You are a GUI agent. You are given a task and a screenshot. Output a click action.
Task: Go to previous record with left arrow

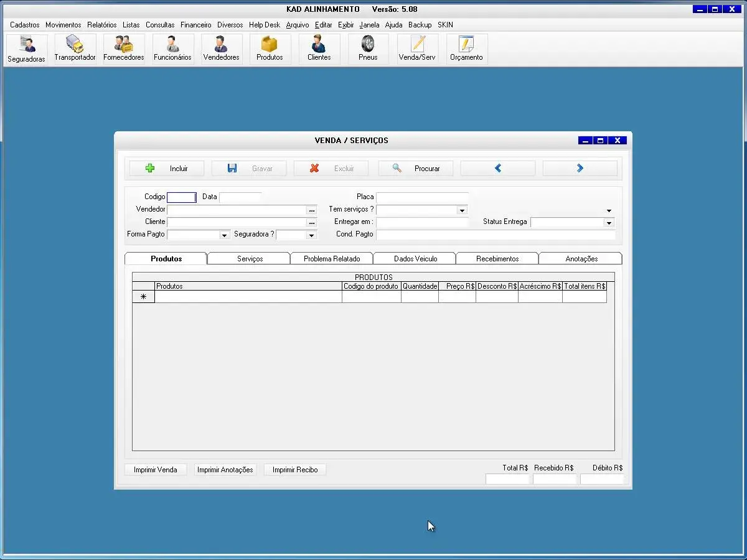click(x=497, y=168)
